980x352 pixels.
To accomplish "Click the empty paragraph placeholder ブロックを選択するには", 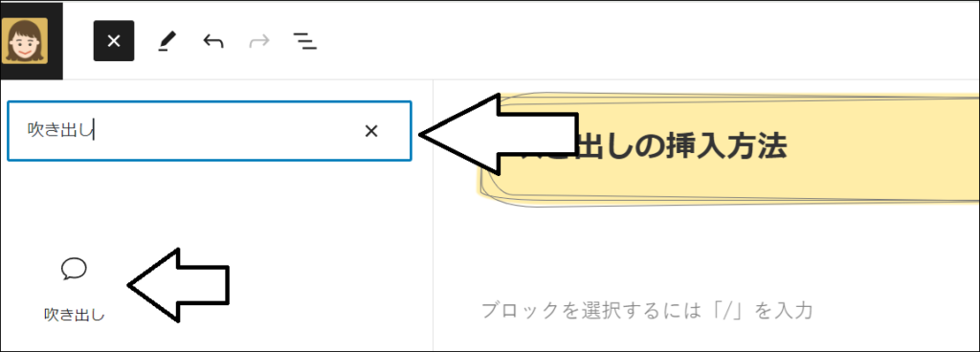I will click(x=647, y=310).
